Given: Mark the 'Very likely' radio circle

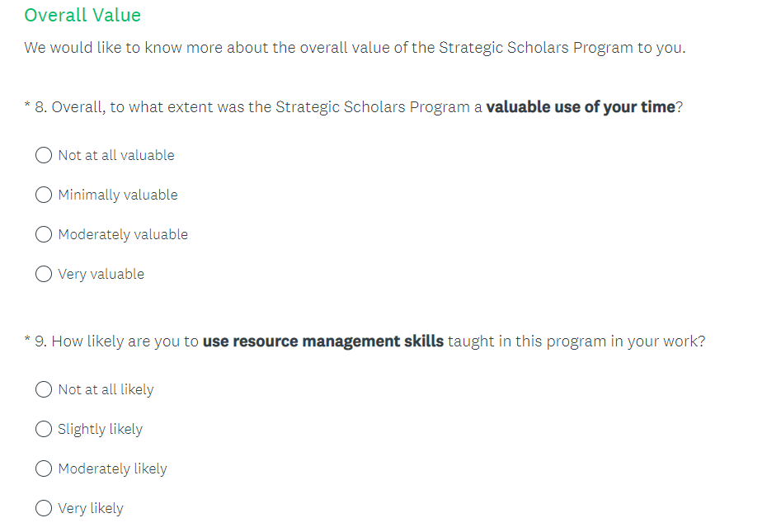Looking at the screenshot, I should [44, 508].
